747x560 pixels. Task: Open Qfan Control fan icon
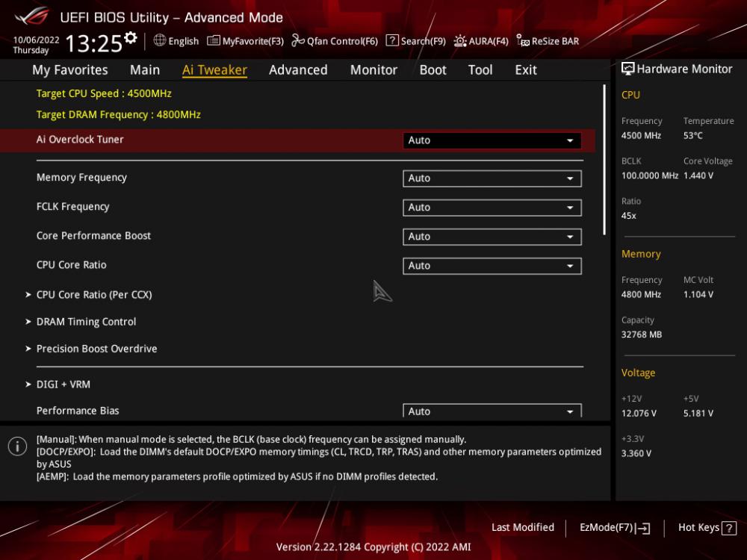[x=298, y=40]
